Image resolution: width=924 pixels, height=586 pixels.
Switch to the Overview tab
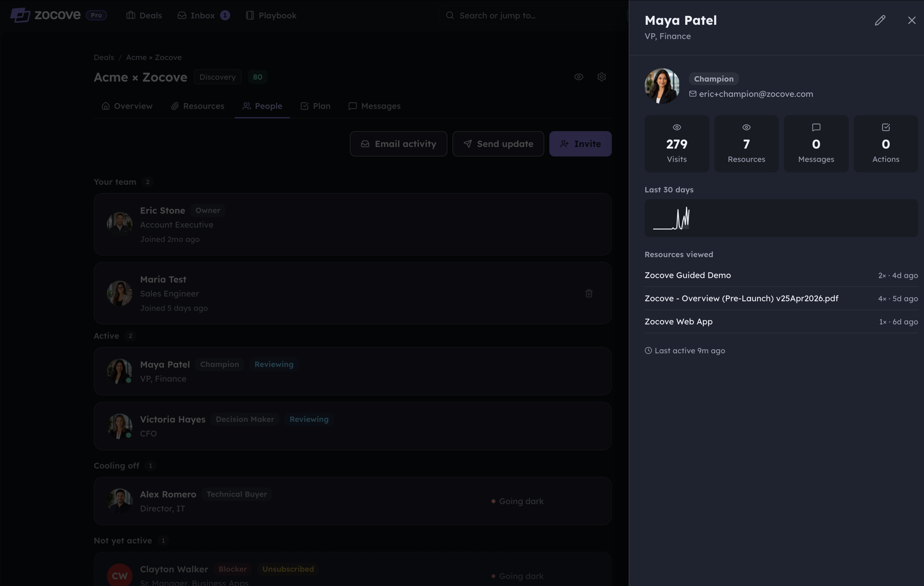click(127, 106)
